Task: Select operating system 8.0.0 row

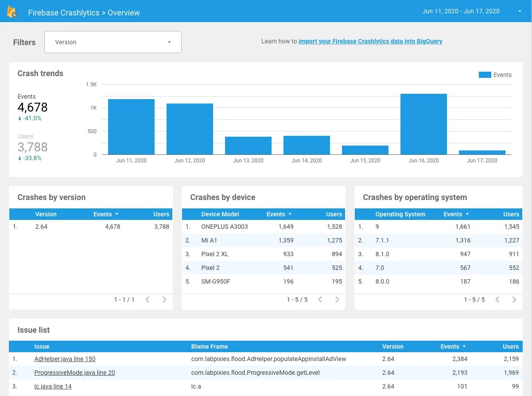Action: point(439,281)
